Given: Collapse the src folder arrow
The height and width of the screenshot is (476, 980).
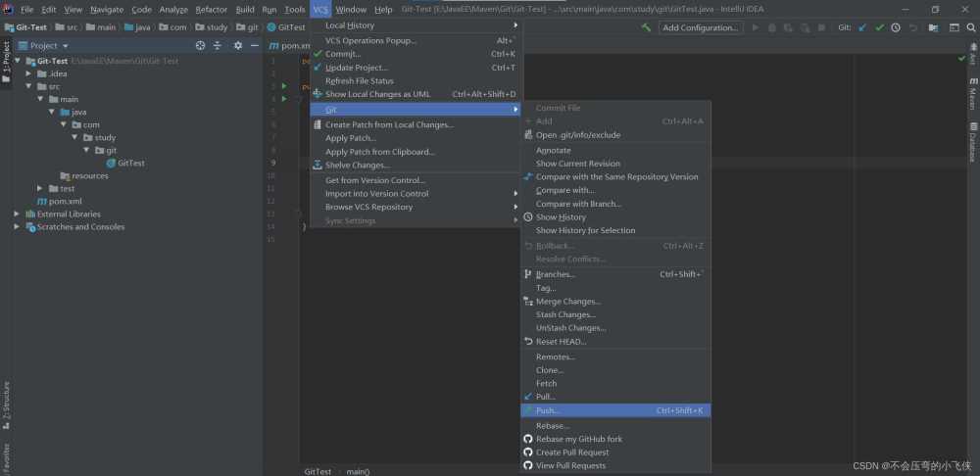Looking at the screenshot, I should point(28,86).
